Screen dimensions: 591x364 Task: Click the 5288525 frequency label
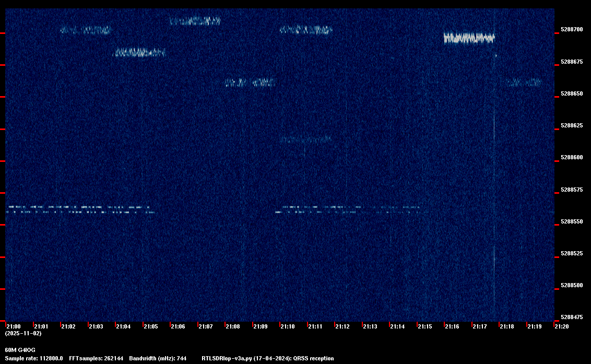[x=572, y=253]
